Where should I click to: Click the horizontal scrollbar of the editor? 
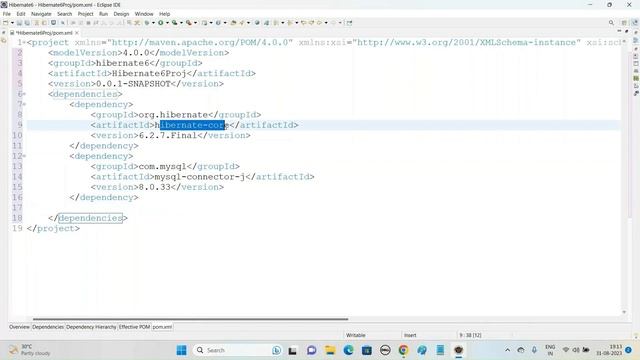pos(190,319)
